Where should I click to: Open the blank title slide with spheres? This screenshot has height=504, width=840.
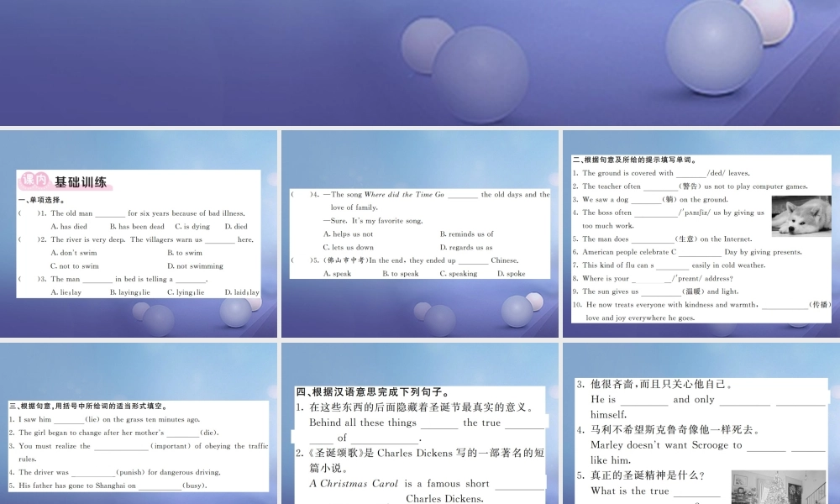420,62
